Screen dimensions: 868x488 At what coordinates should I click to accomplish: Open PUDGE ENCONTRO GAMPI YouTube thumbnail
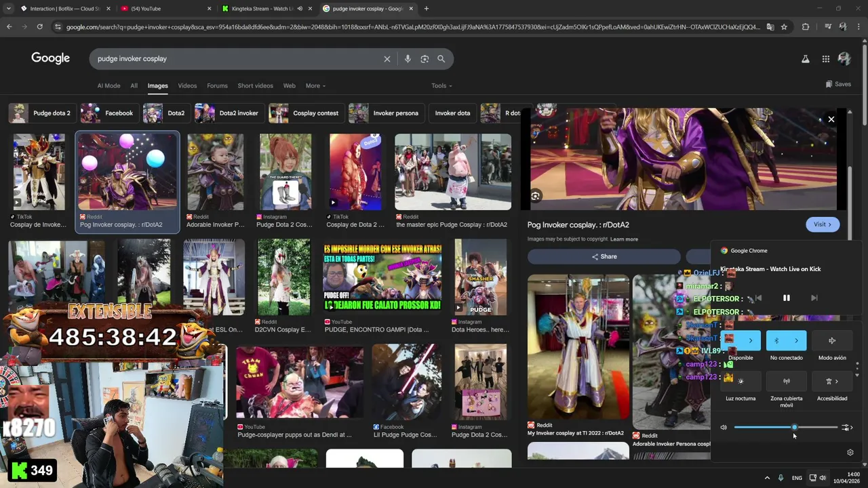(382, 277)
